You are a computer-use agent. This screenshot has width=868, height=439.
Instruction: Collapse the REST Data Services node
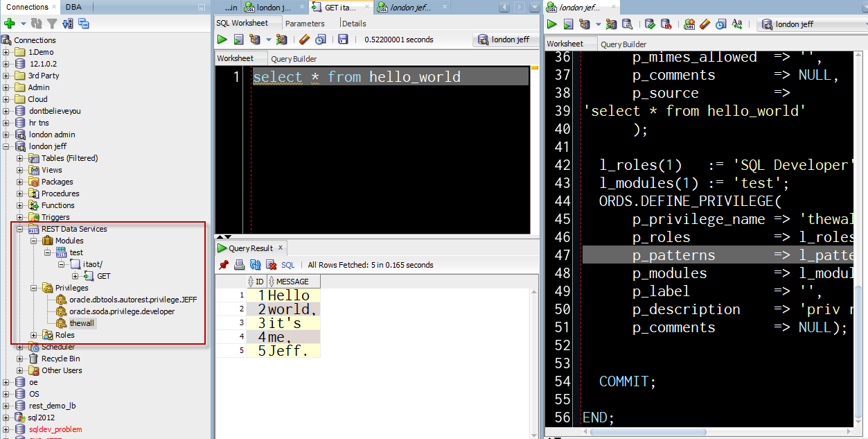[20, 229]
